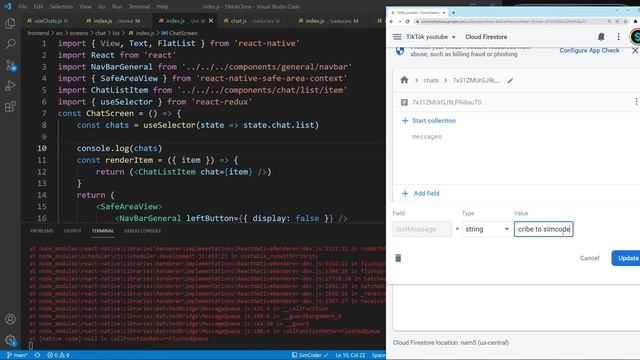Screen dimensions: 640x360
Task: Open the Run menu
Action: coord(117,7)
